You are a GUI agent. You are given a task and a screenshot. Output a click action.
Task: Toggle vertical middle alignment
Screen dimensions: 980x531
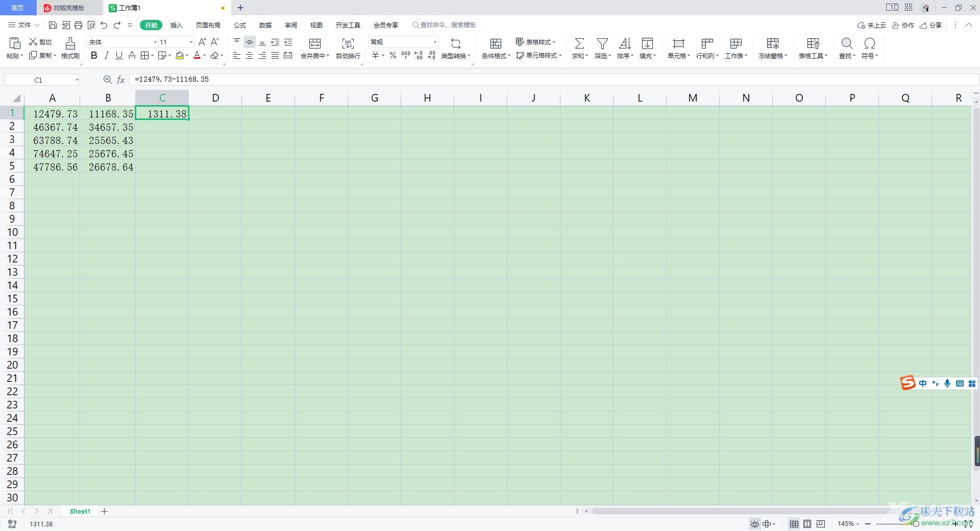point(250,42)
